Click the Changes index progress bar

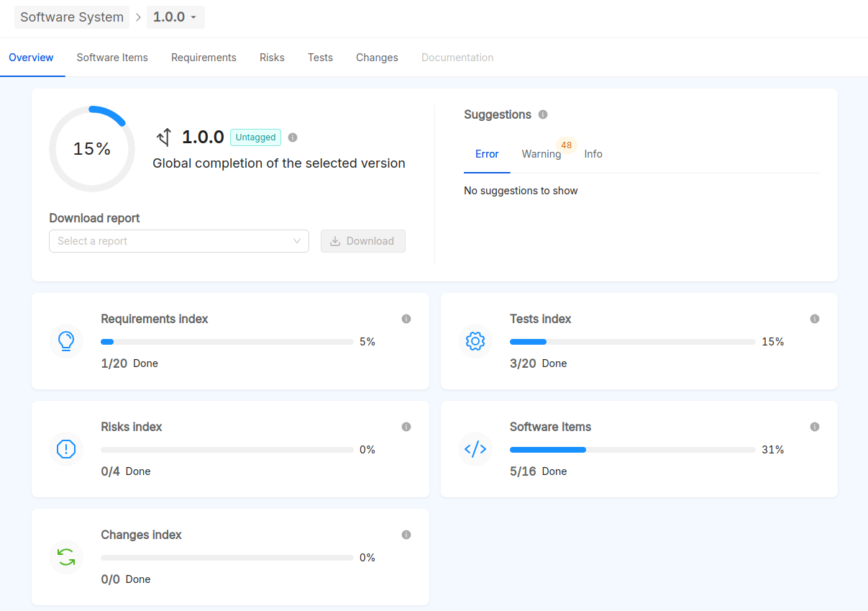[227, 558]
